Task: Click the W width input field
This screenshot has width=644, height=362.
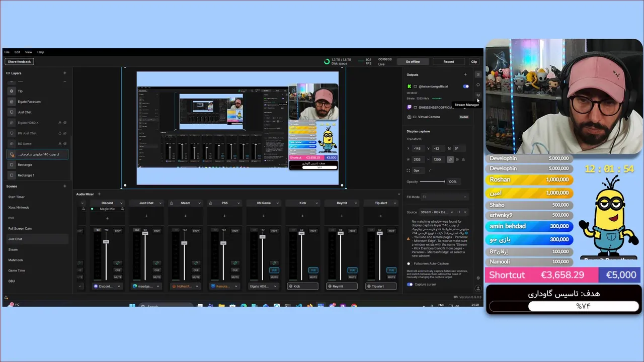Action: pos(418,159)
